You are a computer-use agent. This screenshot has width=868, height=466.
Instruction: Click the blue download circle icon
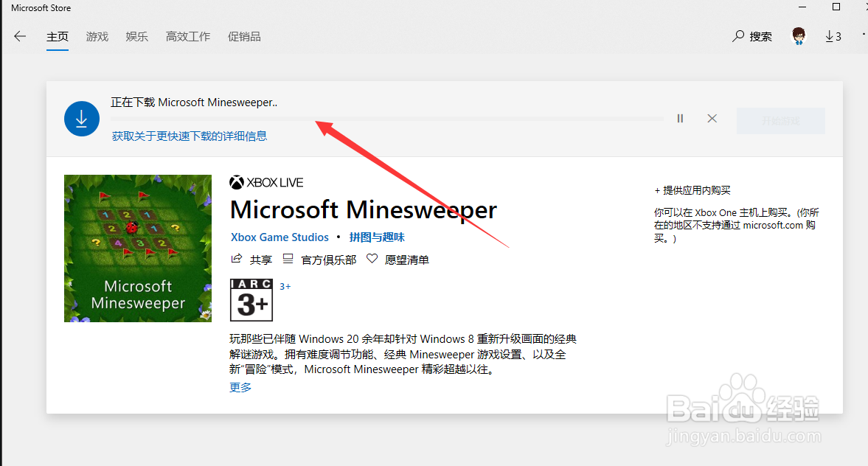(x=81, y=118)
